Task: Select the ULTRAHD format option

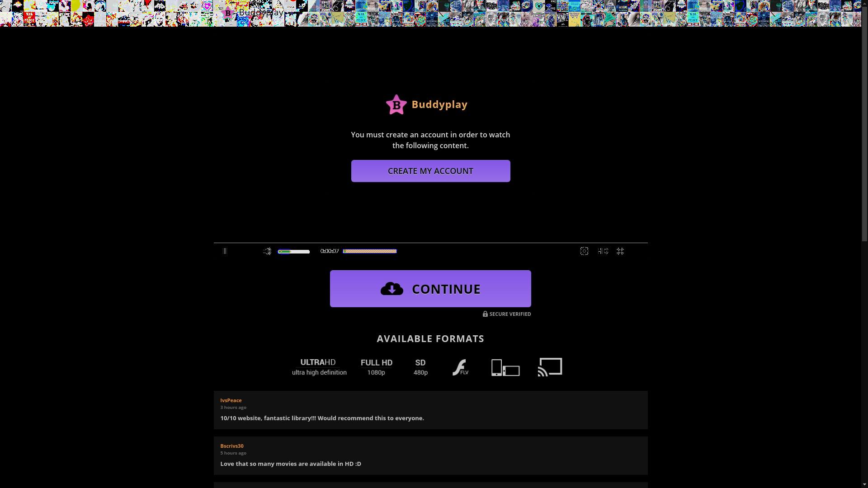Action: [x=319, y=367]
